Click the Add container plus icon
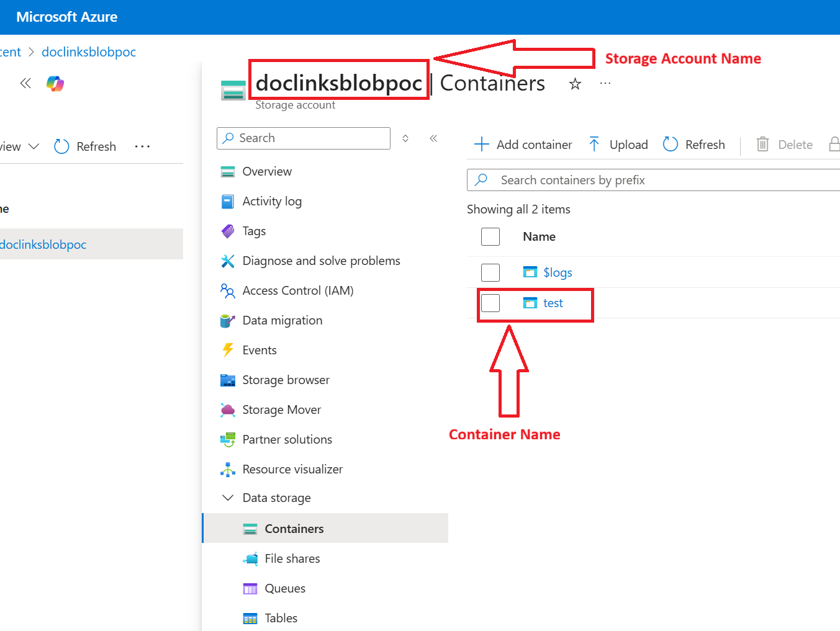 (481, 145)
